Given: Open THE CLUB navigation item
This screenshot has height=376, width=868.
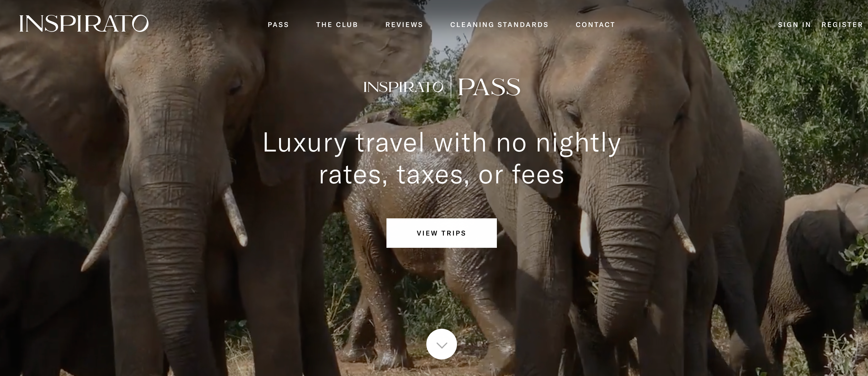Looking at the screenshot, I should point(337,25).
